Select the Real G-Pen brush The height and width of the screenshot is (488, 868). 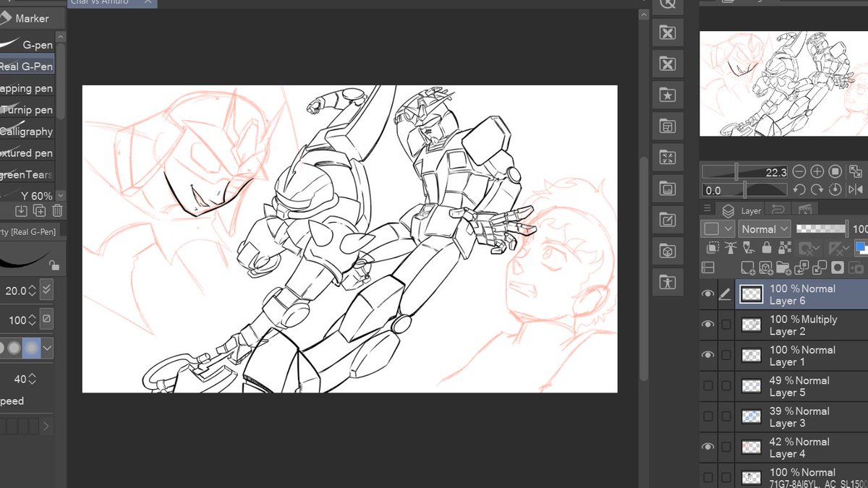point(27,67)
